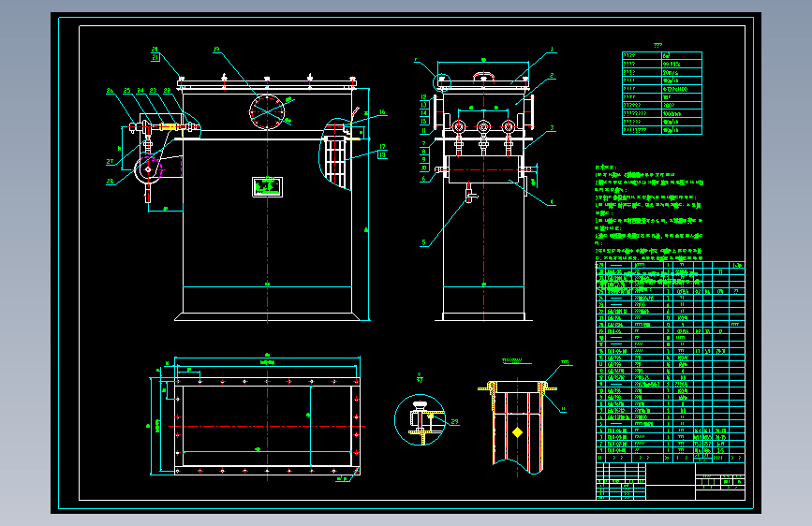
Task: Select the magenta wheel outline in the mechanism
Action: [x=149, y=169]
